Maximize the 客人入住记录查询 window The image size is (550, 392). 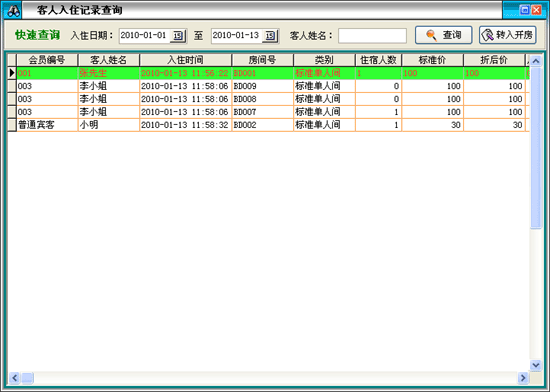[x=525, y=10]
